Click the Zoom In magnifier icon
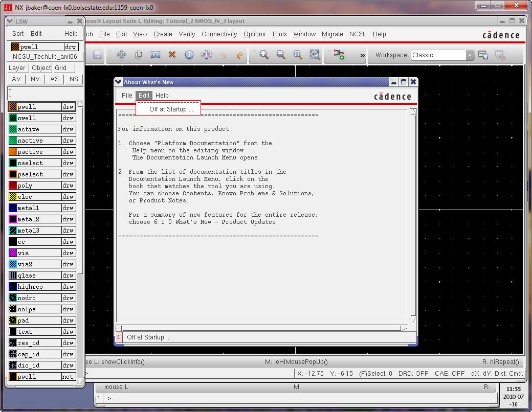This screenshot has width=532, height=412. (264, 55)
